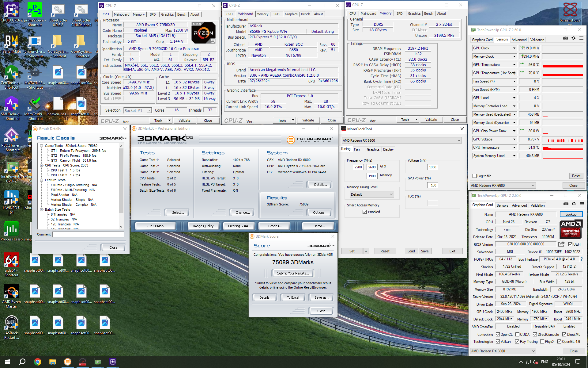Screen dimensions: 588x368
Task: Switch to the SPD tab in the CPU-Z Memory window
Action: 399,13
